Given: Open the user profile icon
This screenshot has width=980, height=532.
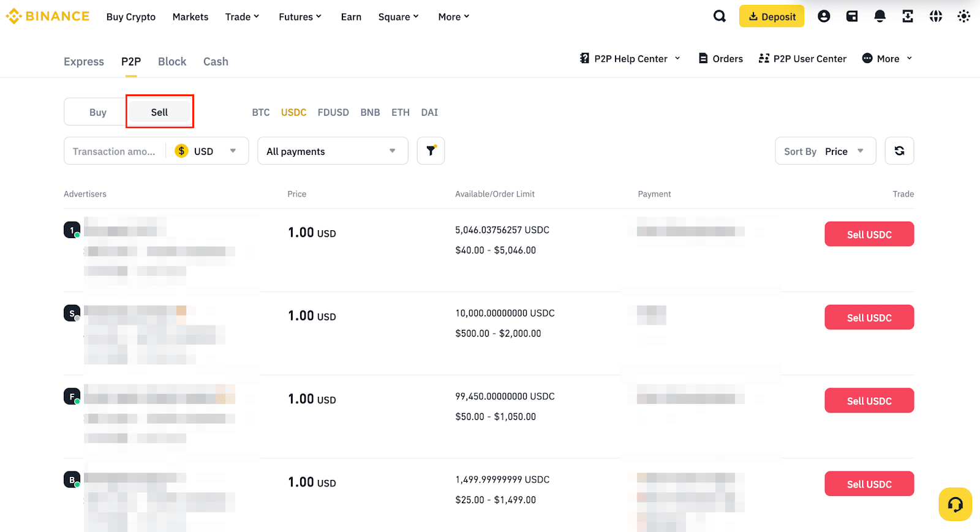Looking at the screenshot, I should (x=824, y=17).
